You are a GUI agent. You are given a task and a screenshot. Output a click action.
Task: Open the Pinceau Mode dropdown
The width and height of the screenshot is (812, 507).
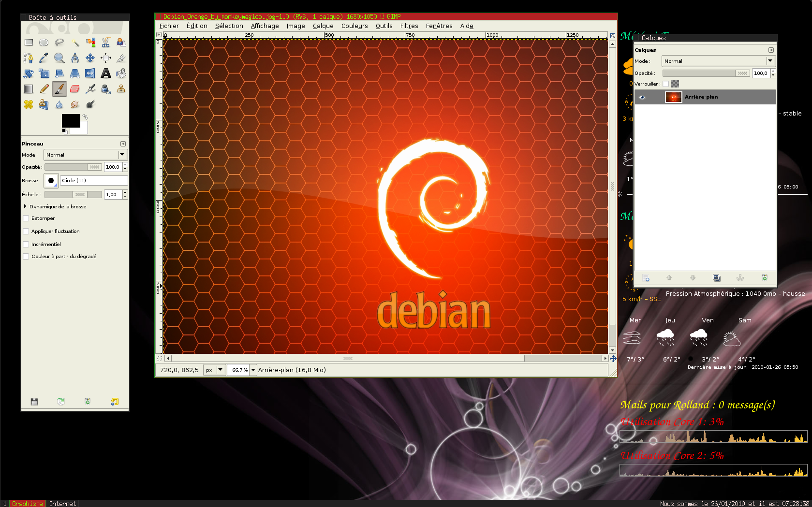(86, 155)
